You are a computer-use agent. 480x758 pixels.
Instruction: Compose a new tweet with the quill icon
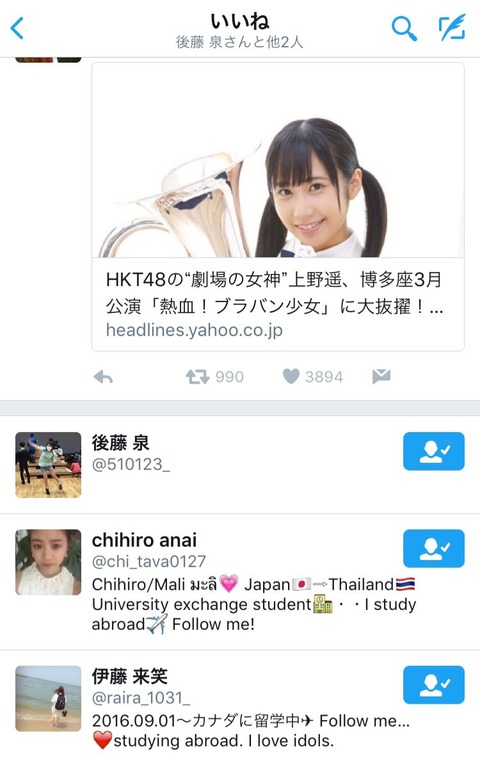click(x=452, y=28)
